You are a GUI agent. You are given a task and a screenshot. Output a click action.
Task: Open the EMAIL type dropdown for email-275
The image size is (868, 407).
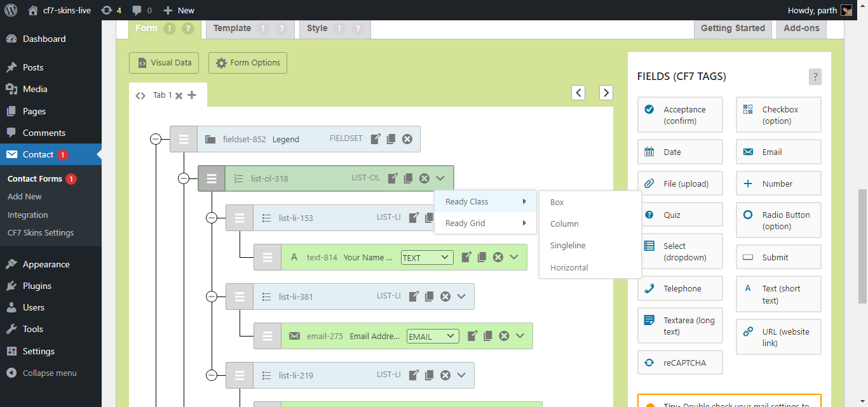click(x=433, y=337)
